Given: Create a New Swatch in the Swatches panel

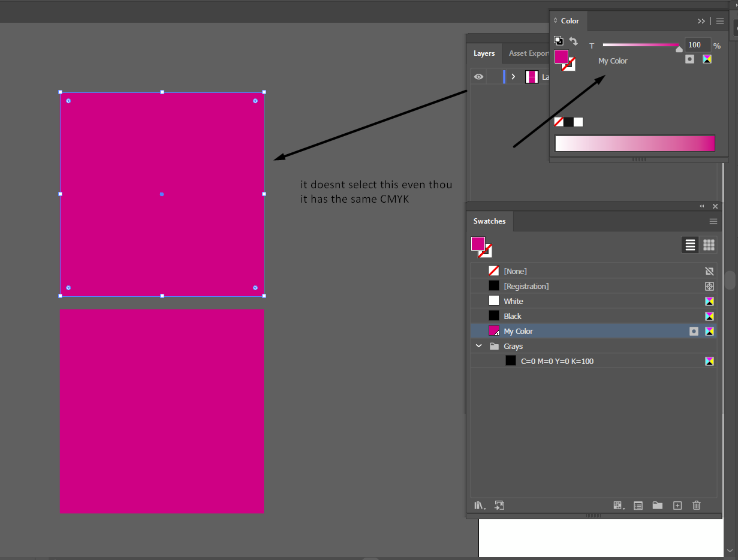Looking at the screenshot, I should pos(677,505).
